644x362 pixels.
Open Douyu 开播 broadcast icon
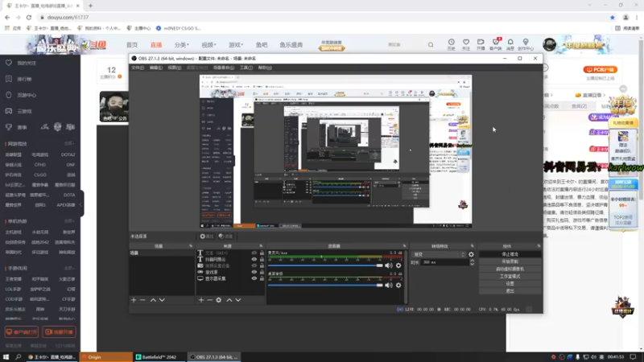click(x=481, y=44)
